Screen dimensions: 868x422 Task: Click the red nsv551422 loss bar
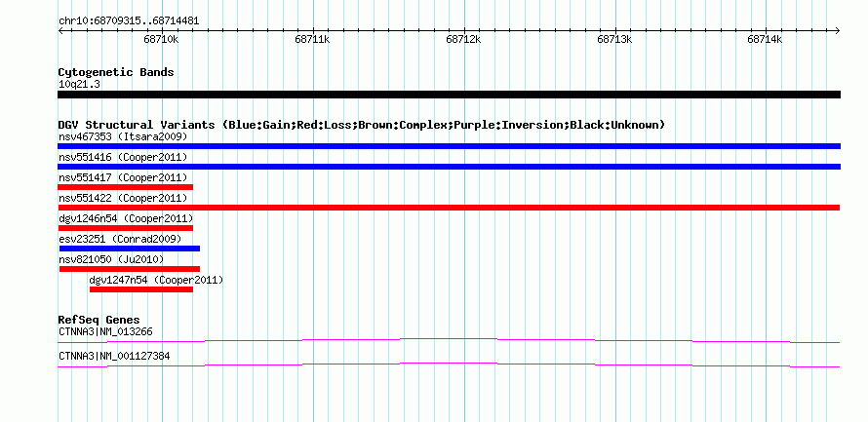pyautogui.click(x=449, y=208)
